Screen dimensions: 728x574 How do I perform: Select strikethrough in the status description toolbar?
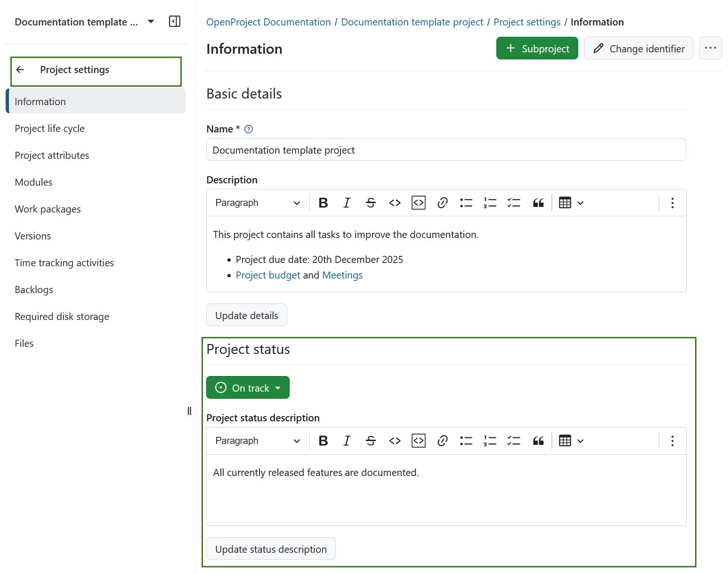click(x=371, y=440)
